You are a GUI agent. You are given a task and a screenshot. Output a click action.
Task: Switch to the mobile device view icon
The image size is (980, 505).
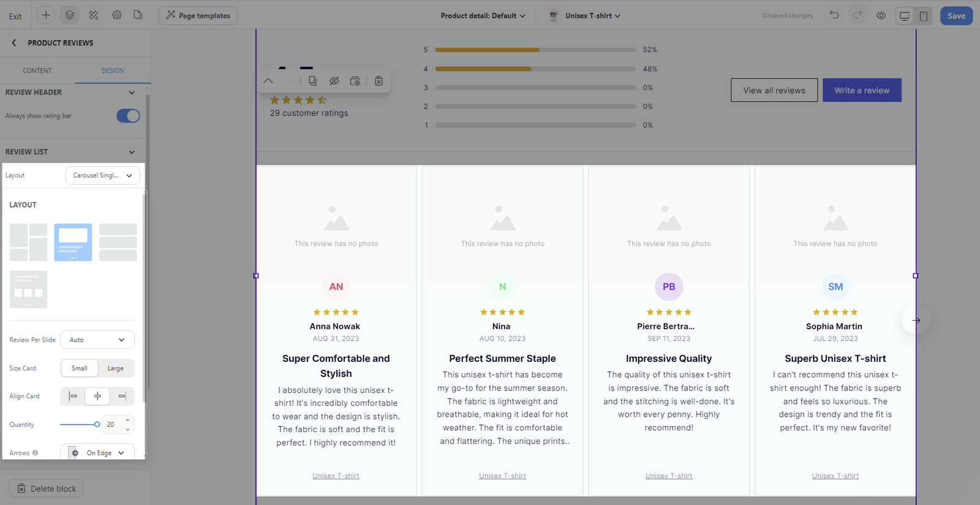point(923,16)
